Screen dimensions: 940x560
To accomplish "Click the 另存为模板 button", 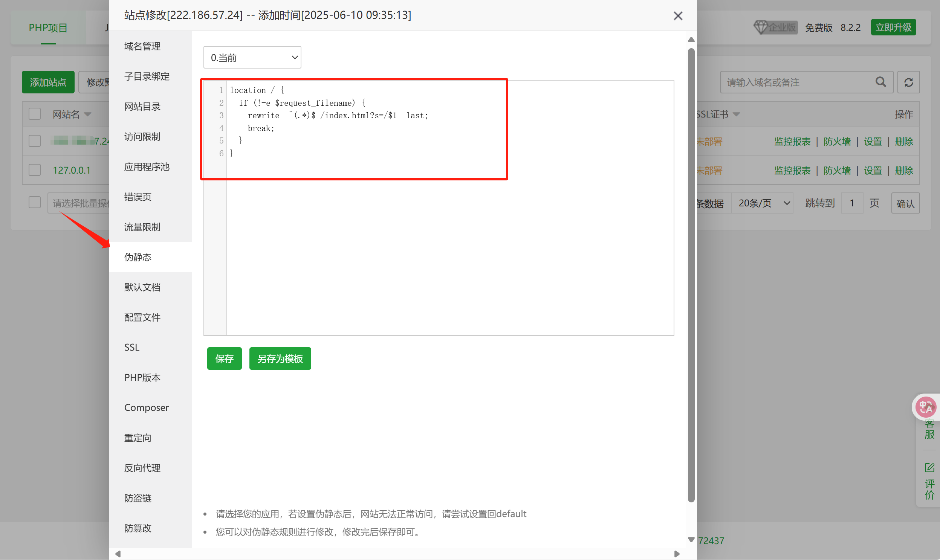I will [280, 359].
